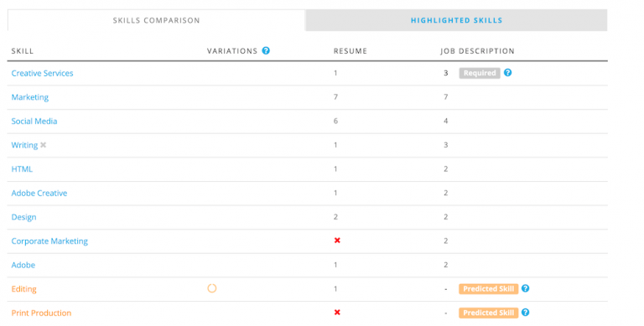Click the Predicted Skill badge in Editing row
Viewport: 644px width, 326px height.
click(488, 288)
